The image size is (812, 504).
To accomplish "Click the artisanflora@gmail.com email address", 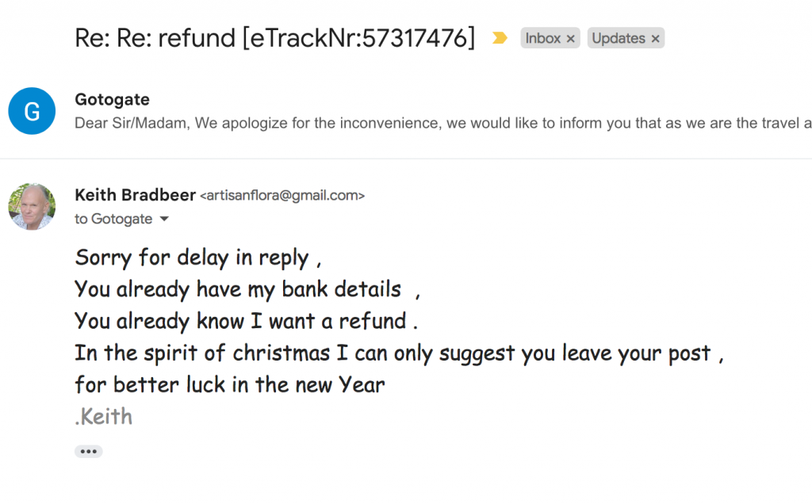I will coord(282,196).
